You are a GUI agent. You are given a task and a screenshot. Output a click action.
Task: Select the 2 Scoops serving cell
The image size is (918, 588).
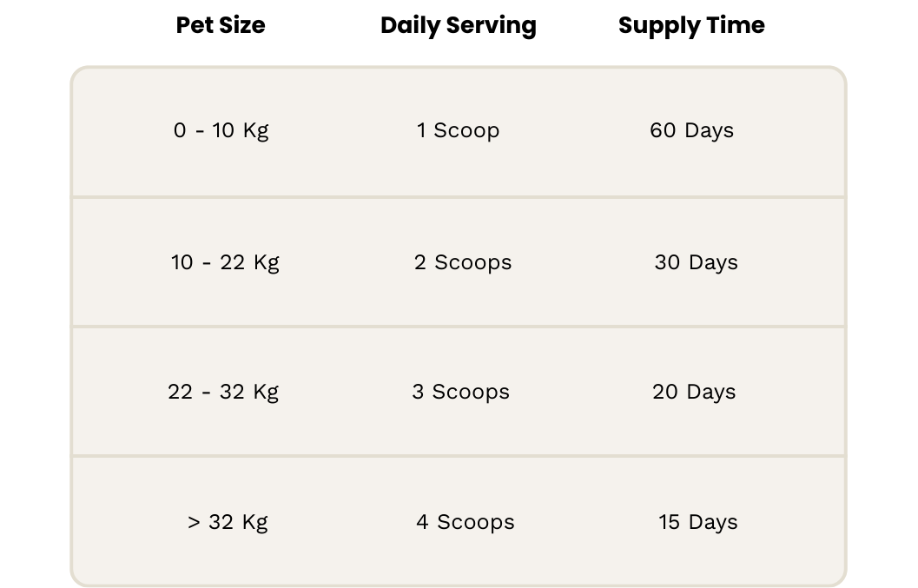[x=463, y=262]
